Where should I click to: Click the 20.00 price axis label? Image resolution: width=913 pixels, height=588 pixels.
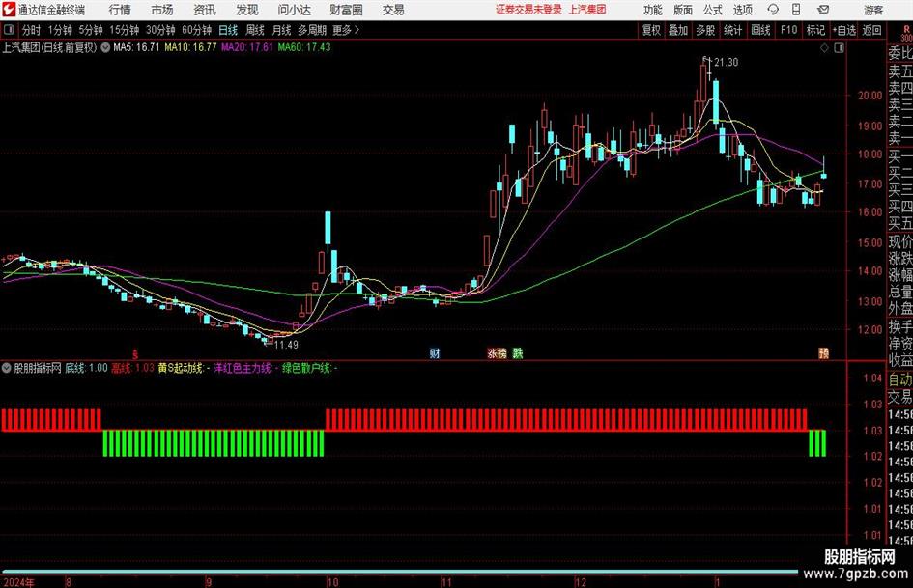point(870,96)
